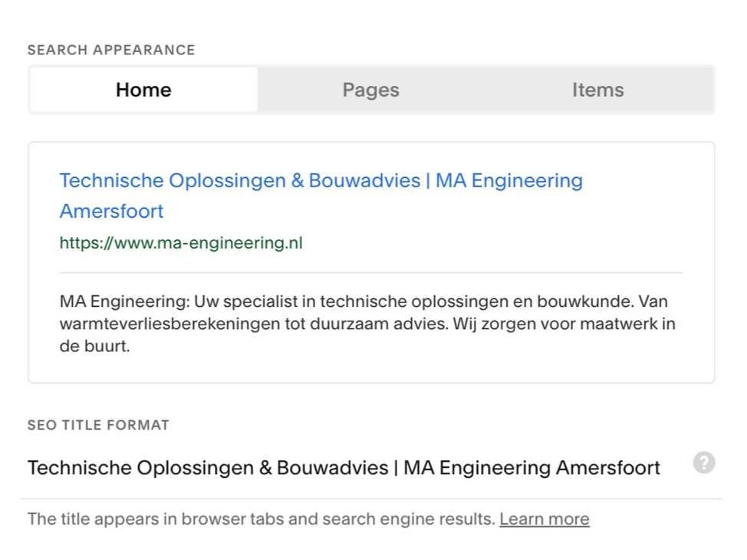The image size is (747, 560).
Task: Open the SEO title format help icon
Action: (x=703, y=463)
